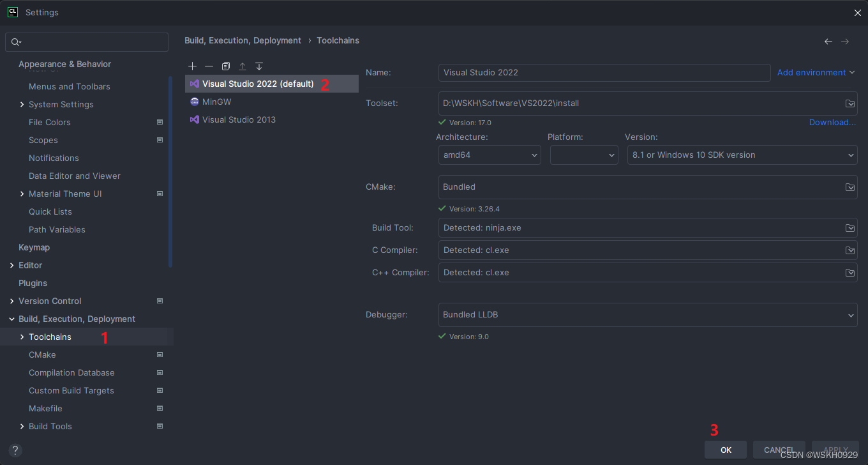This screenshot has height=465, width=868.
Task: Click the settings search box
Action: tap(87, 42)
